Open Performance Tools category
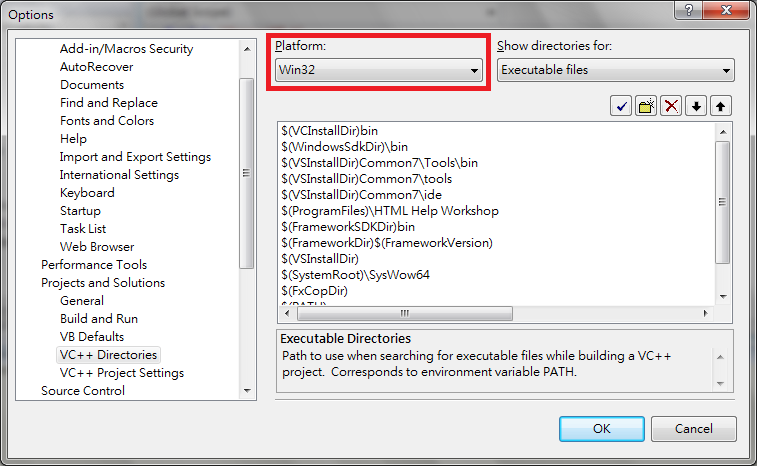 pyautogui.click(x=93, y=265)
